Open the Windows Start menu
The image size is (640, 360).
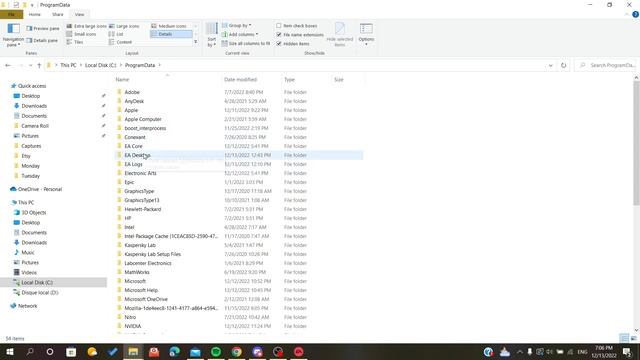(9, 352)
